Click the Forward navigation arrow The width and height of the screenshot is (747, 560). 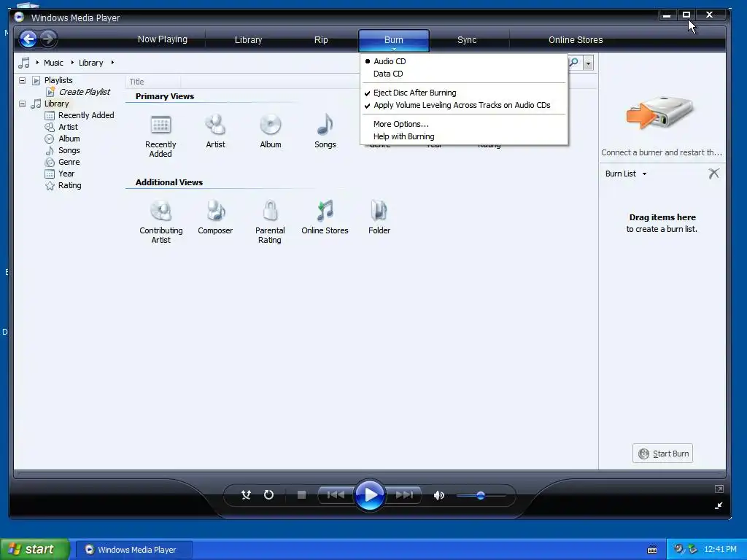(47, 39)
